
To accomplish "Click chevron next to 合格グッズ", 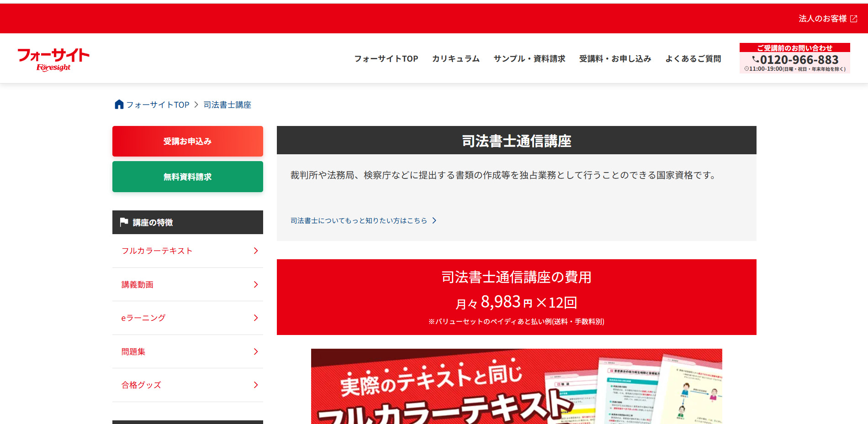I will click(256, 385).
